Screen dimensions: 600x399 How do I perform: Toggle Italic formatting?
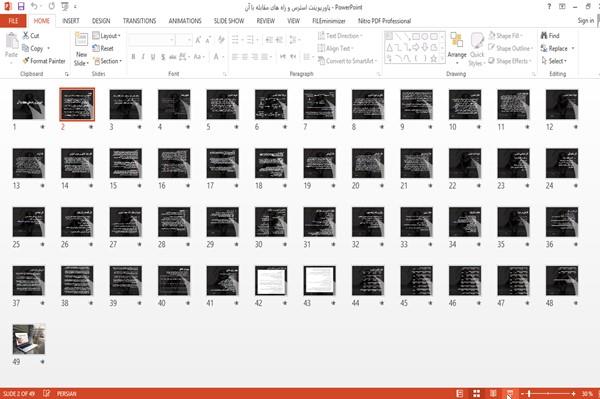143,57
